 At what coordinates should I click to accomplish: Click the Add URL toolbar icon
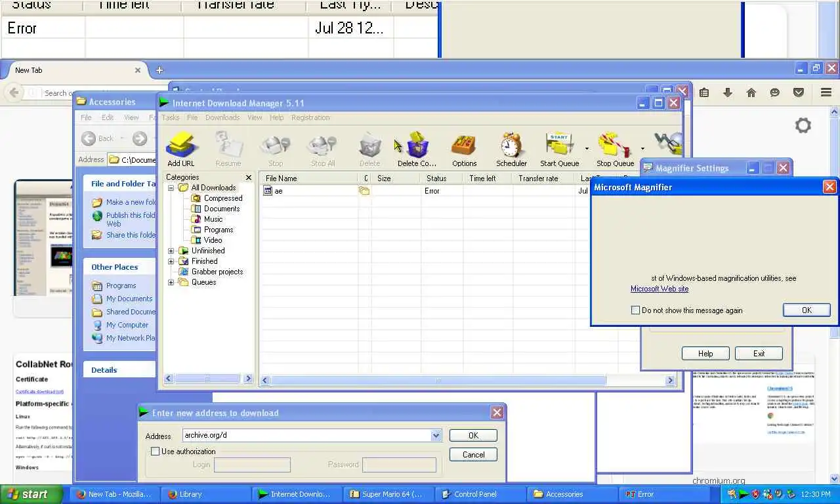coord(181,148)
